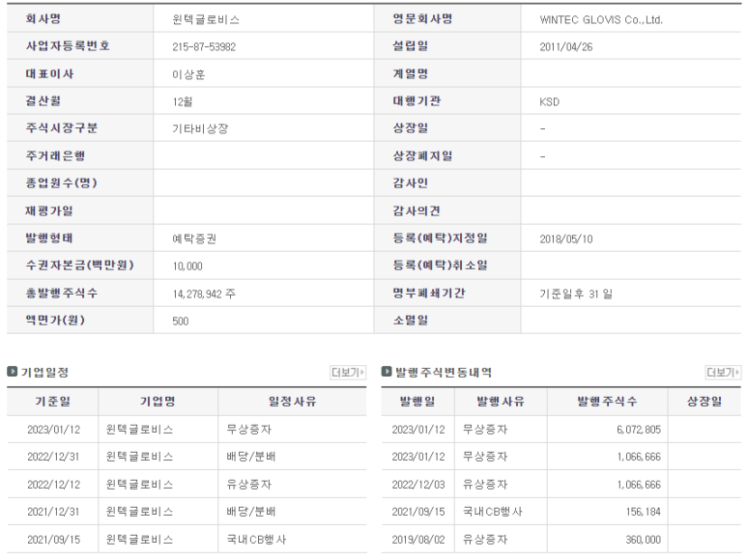Select 무상증자 reason in 기업일정 table

click(x=248, y=429)
